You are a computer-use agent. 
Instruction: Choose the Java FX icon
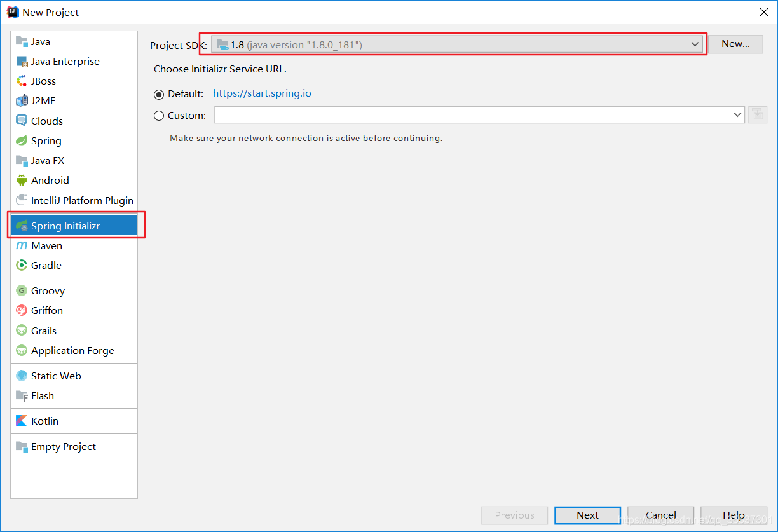22,160
